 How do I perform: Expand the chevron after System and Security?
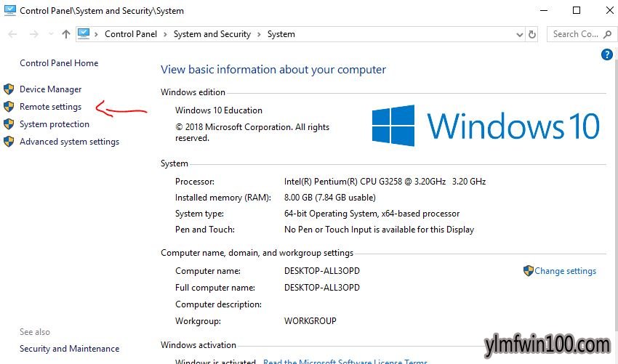(259, 34)
